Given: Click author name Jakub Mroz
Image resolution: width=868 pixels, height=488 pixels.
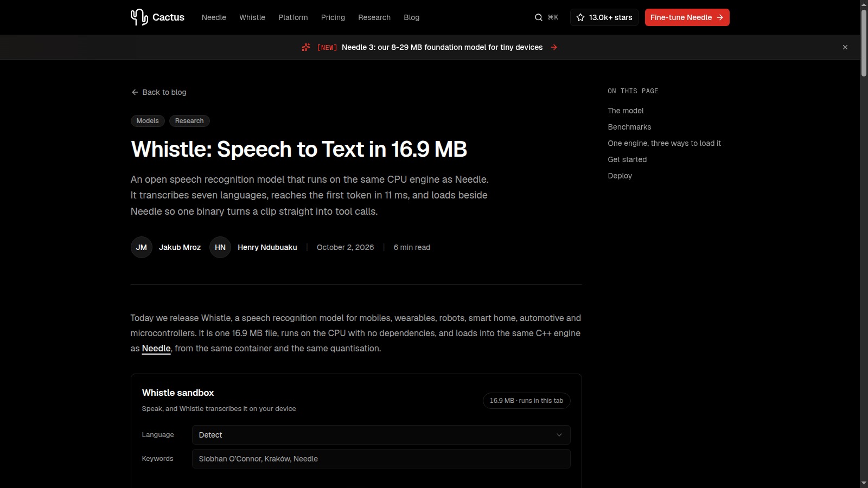Looking at the screenshot, I should (180, 247).
